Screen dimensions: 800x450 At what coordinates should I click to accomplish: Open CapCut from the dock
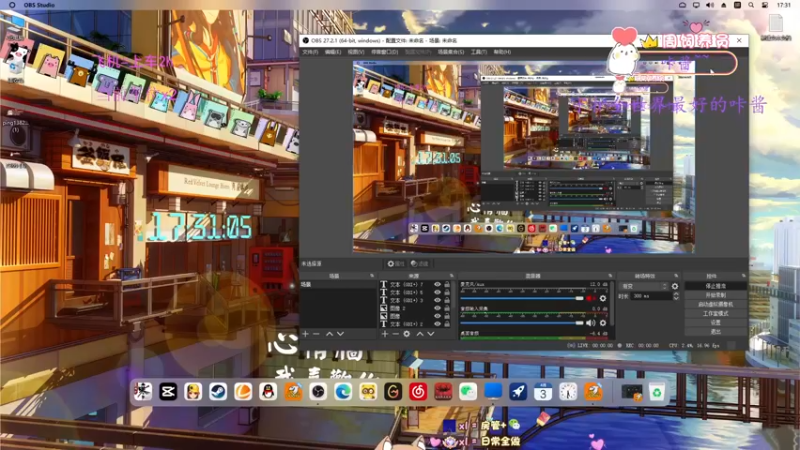click(x=168, y=392)
